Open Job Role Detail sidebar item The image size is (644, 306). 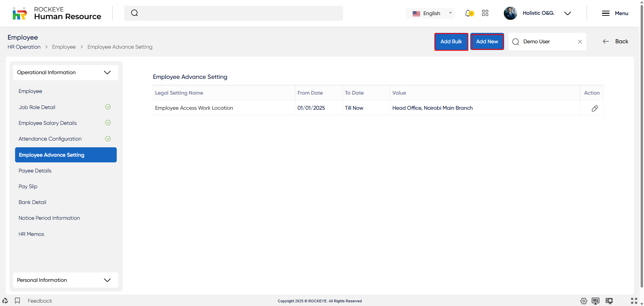pyautogui.click(x=37, y=107)
